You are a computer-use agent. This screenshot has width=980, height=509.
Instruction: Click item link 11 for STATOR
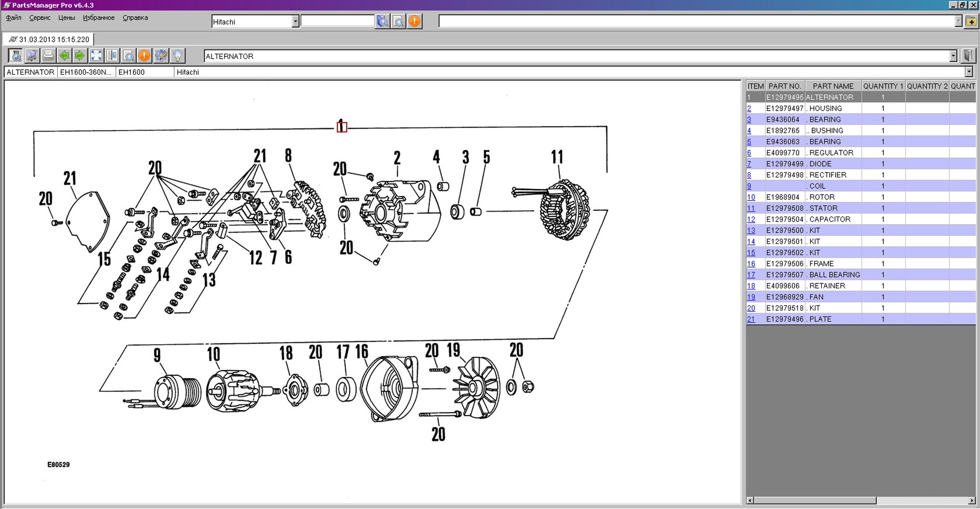pyautogui.click(x=751, y=208)
